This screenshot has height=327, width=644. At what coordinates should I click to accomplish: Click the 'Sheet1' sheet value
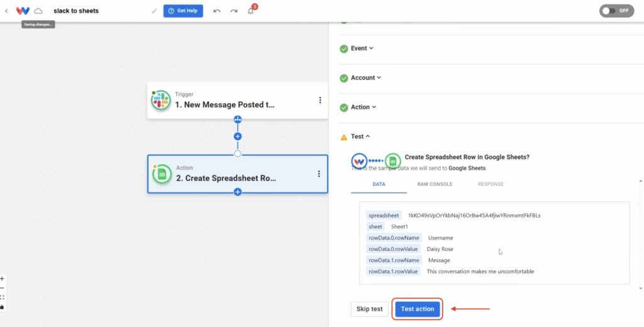pos(399,226)
